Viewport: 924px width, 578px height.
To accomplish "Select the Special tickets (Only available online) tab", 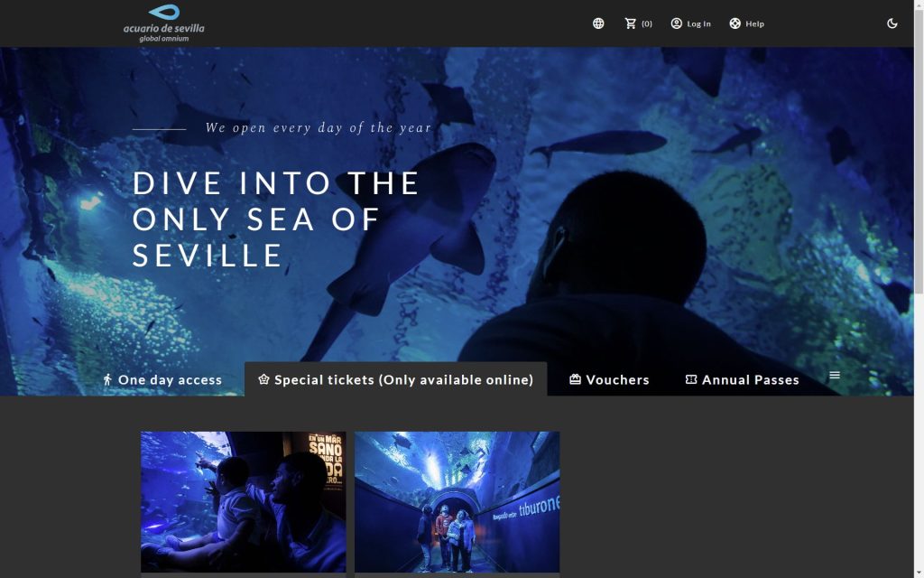I will [403, 380].
